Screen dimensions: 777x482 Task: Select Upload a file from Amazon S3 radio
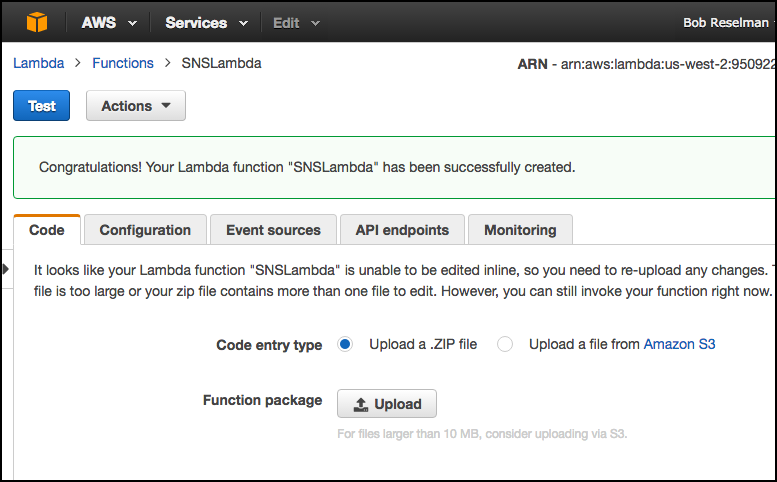pyautogui.click(x=505, y=344)
